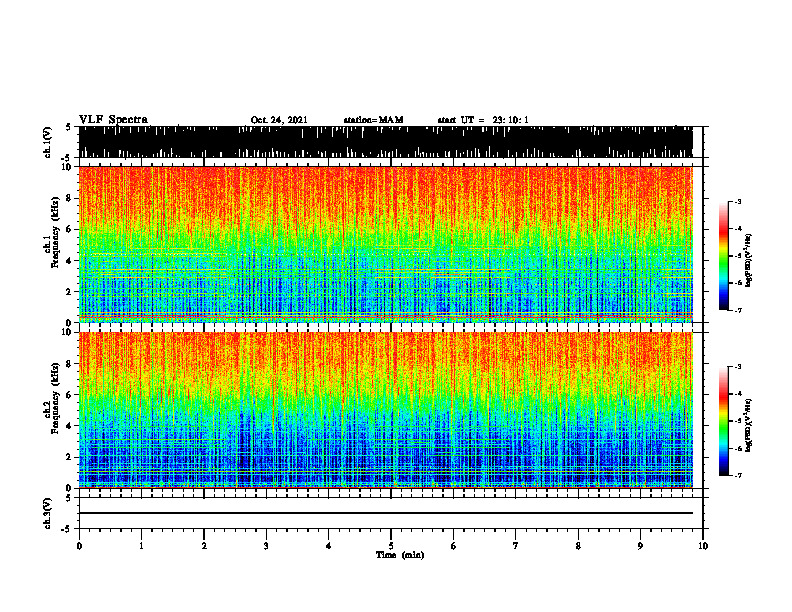Select the date text 'Oct. 24, 2021'

pyautogui.click(x=279, y=120)
